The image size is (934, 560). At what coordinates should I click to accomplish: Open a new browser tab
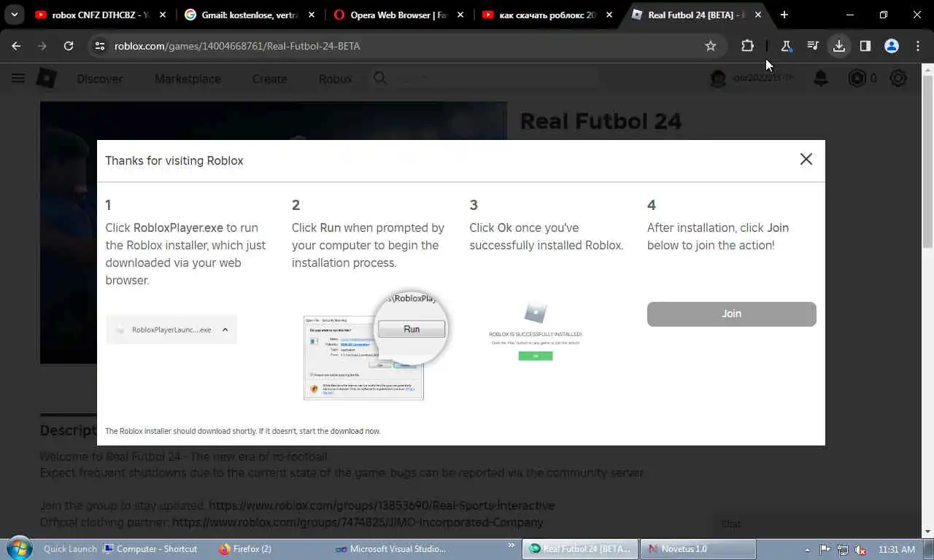click(784, 15)
